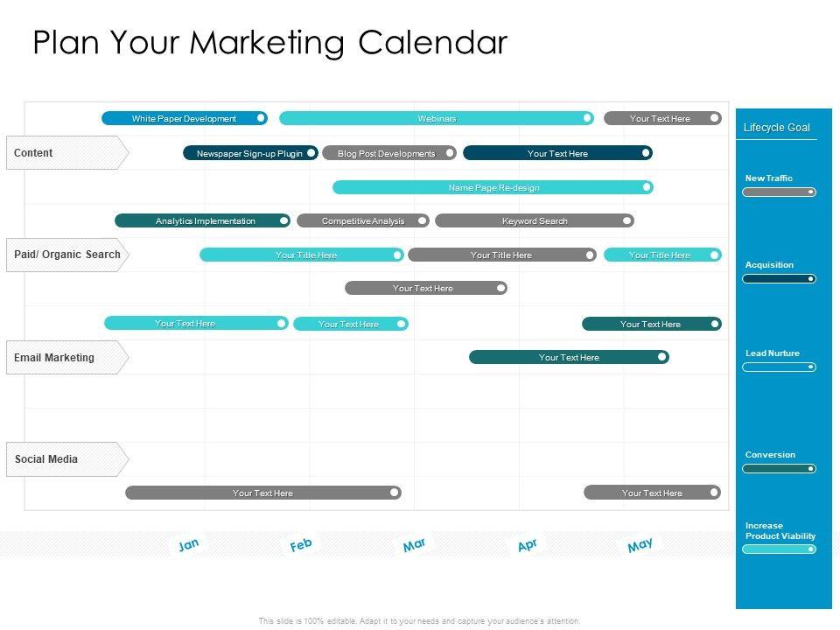Click the Increase Product Viability slider
The height and width of the screenshot is (630, 840).
(x=779, y=549)
